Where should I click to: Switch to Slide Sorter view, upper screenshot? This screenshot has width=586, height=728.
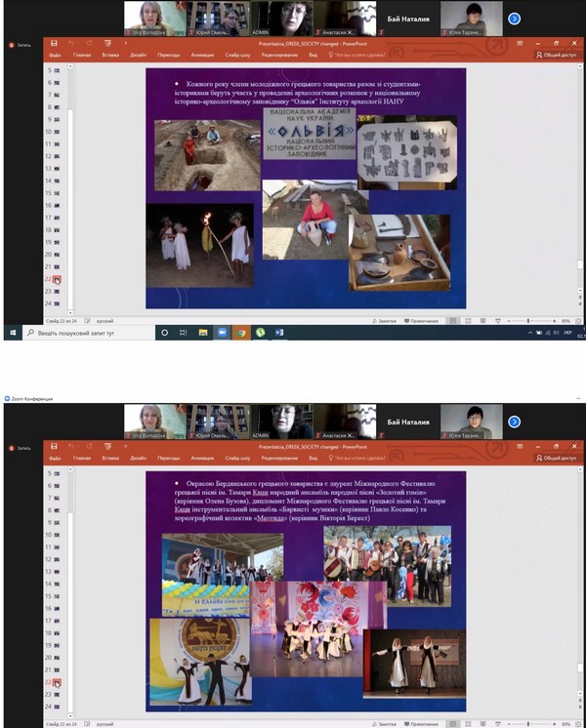point(468,321)
